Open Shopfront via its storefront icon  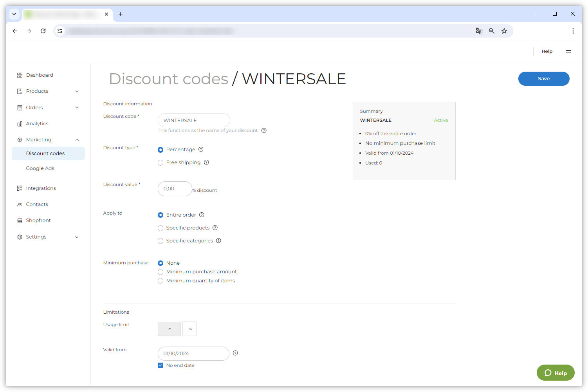[x=20, y=220]
